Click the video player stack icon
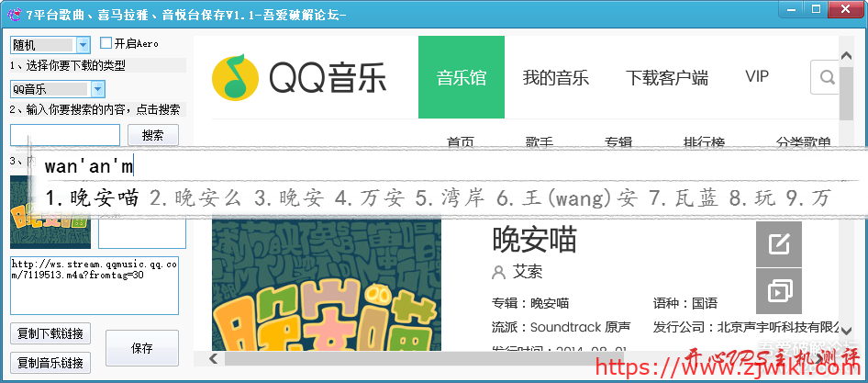The width and height of the screenshot is (868, 383). (779, 292)
